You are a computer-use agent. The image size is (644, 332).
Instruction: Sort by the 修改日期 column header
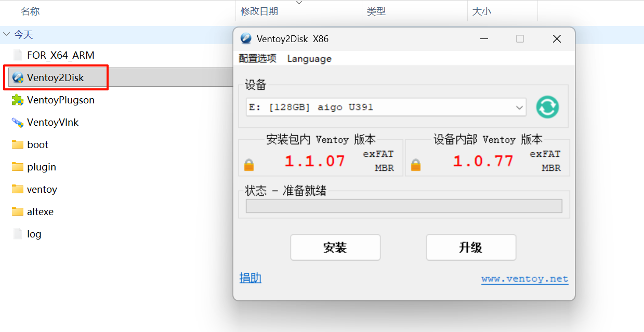(259, 11)
